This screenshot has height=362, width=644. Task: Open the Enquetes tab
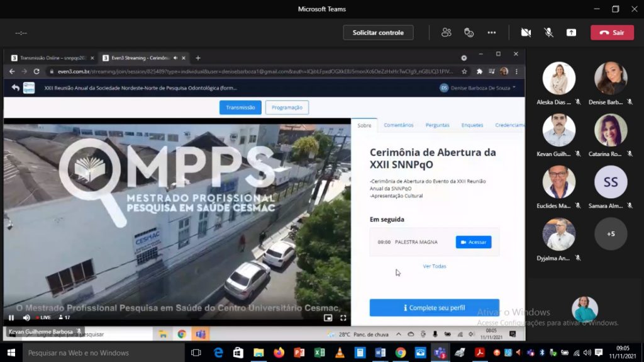pos(472,125)
